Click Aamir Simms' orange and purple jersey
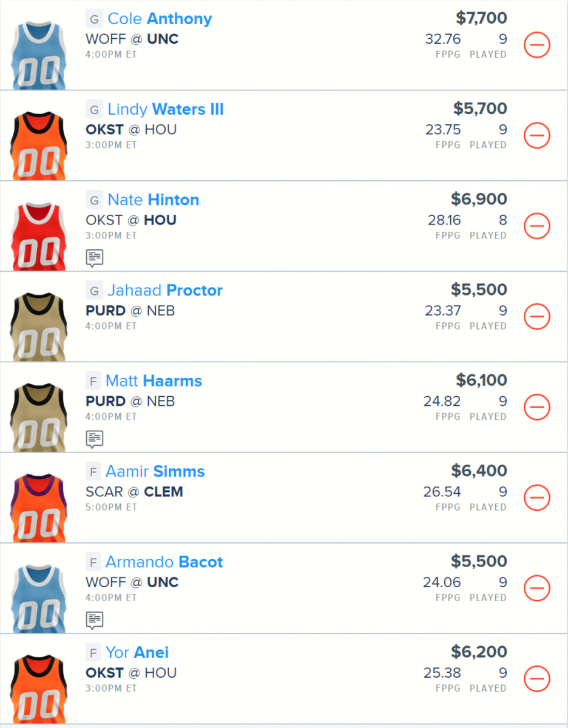 click(x=39, y=508)
